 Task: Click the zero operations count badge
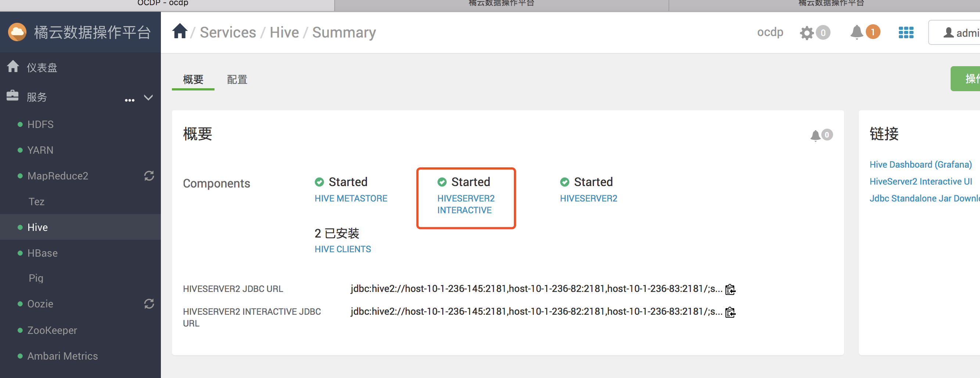(823, 33)
